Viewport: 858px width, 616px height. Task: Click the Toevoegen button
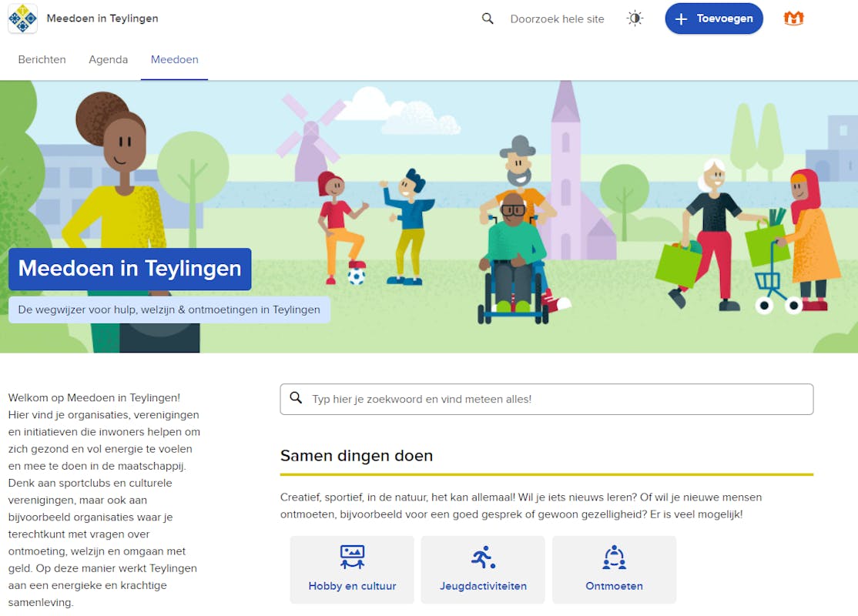click(713, 18)
